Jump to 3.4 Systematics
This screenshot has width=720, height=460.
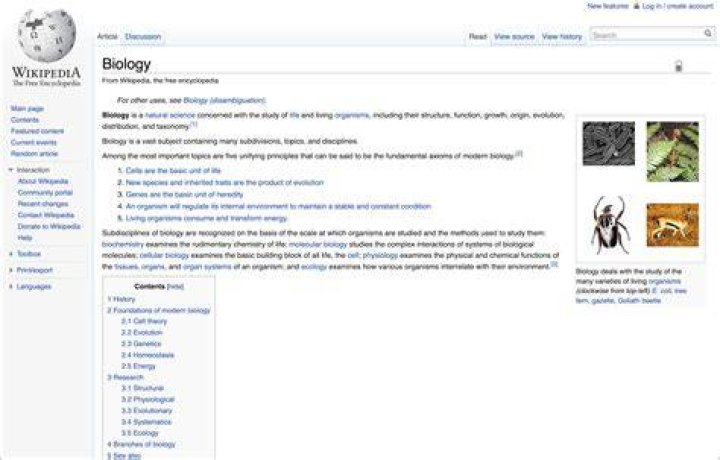pyautogui.click(x=146, y=422)
